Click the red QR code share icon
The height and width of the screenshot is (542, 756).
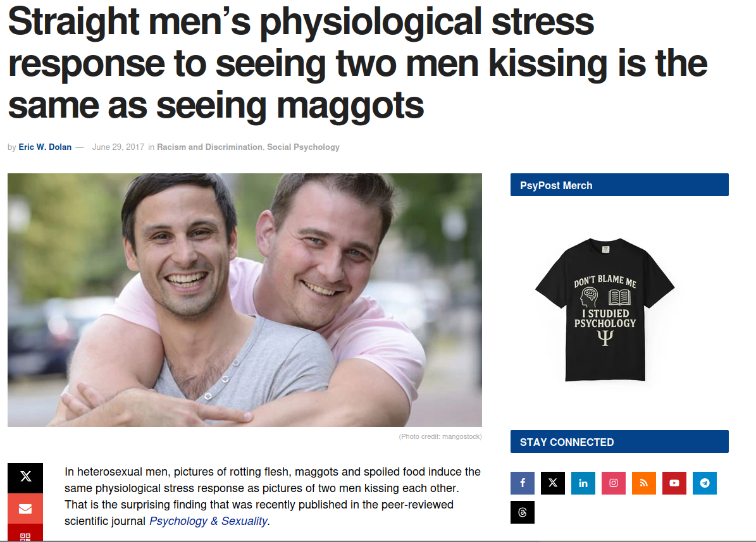(25, 533)
